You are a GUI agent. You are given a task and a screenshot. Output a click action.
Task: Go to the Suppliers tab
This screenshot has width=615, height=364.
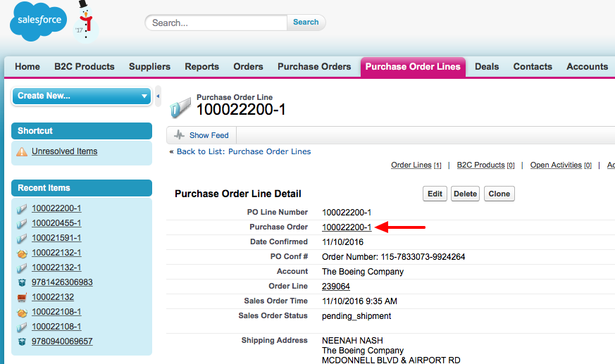[x=149, y=67]
